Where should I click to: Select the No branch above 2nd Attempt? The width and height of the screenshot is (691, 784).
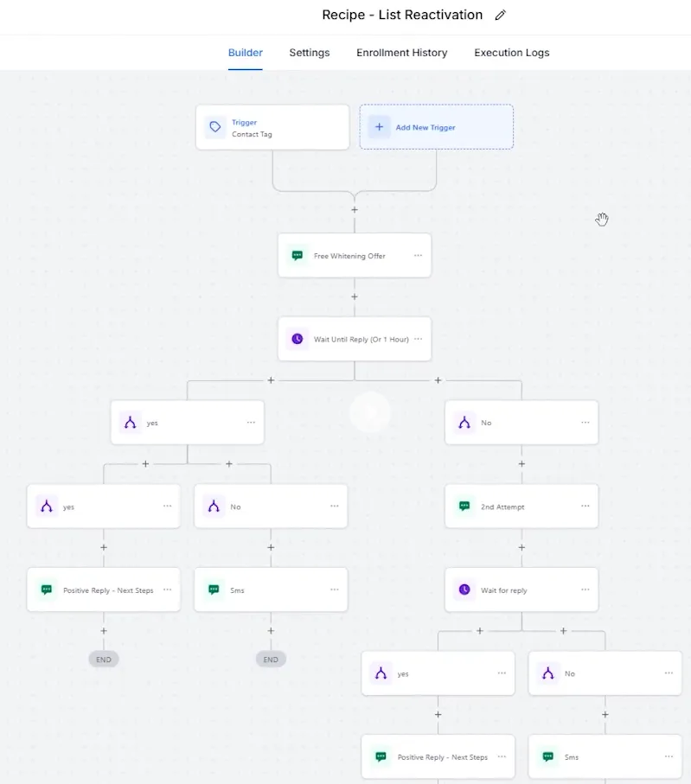pos(521,423)
